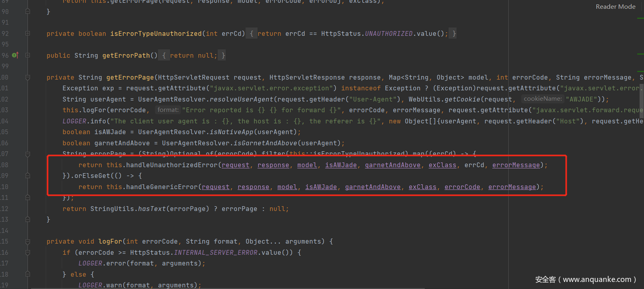Click the fold marker beside the orElseGet line

tap(28, 176)
